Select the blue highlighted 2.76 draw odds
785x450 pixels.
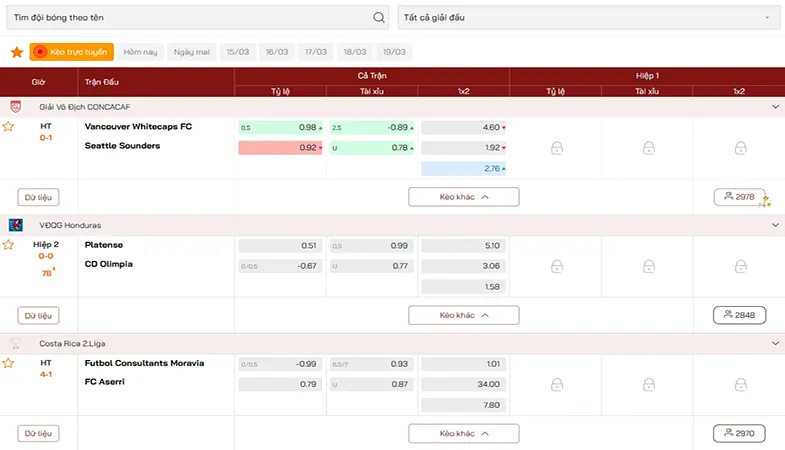[464, 168]
